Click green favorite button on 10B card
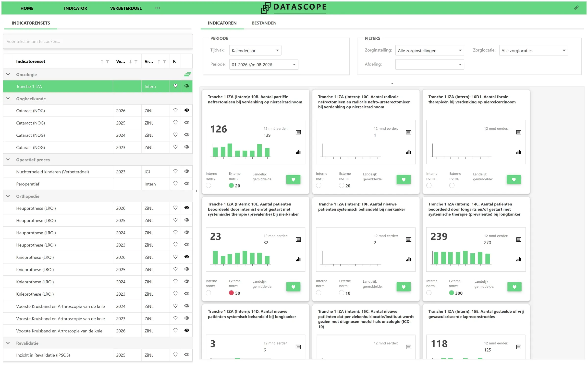Viewport: 588px width, 368px height. [x=293, y=180]
